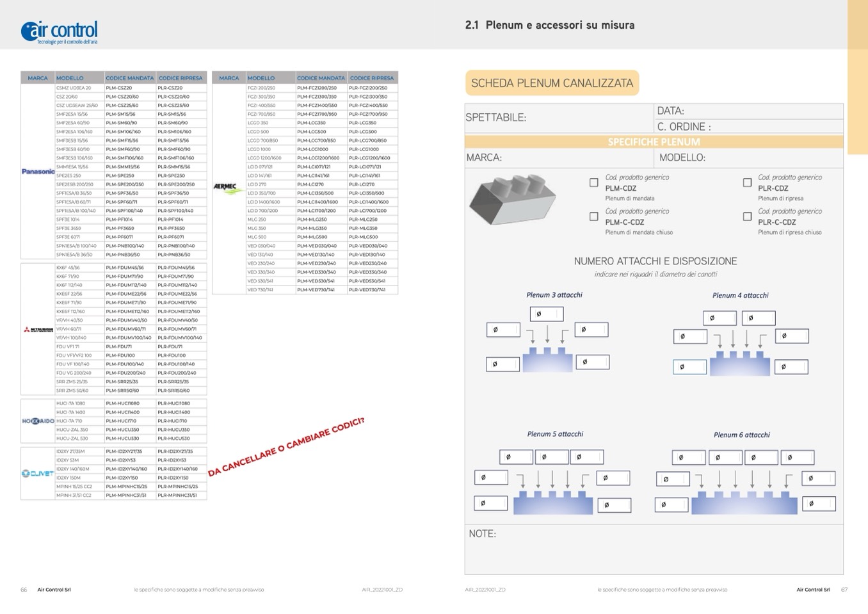The height and width of the screenshot is (614, 868).
Task: Click the Hokkaido brand logo
Action: tap(38, 421)
